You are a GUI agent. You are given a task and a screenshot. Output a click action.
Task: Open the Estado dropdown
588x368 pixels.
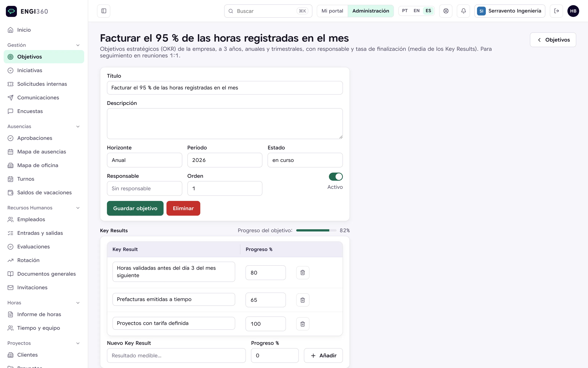coord(305,160)
